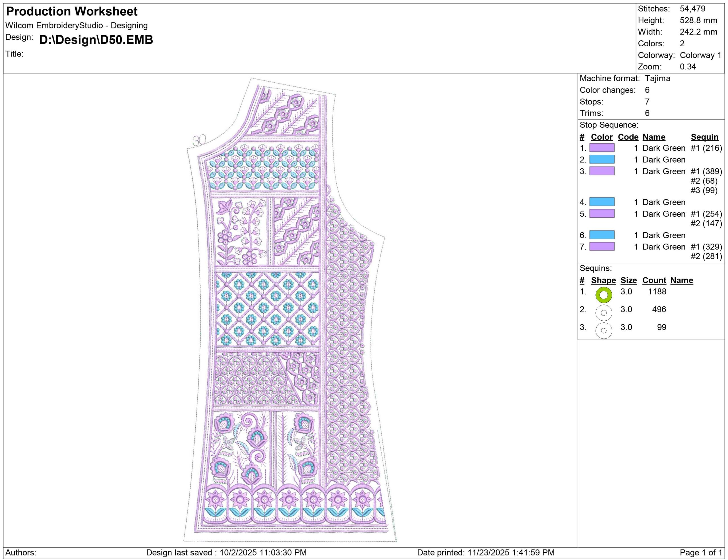Click the underlined Color column header
Screen dimensions: 728x560
pos(601,137)
